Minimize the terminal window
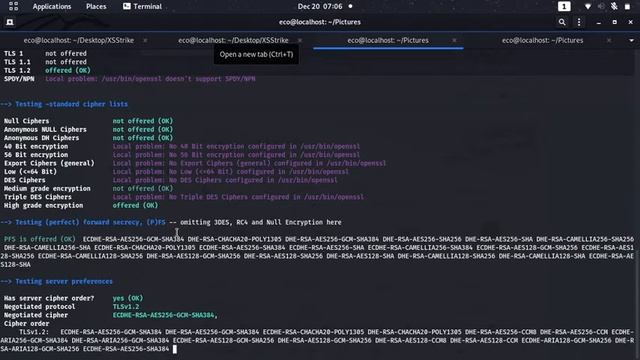 599,22
